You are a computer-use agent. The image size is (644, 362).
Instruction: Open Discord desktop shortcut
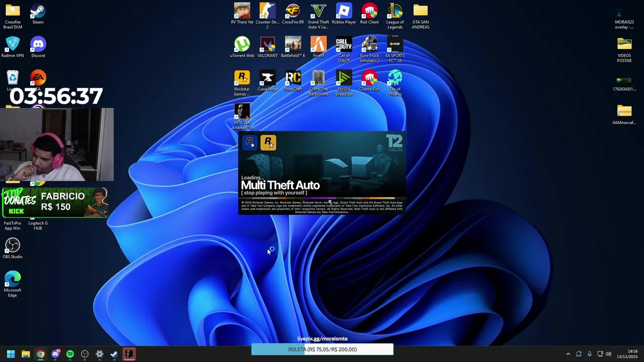point(38,47)
